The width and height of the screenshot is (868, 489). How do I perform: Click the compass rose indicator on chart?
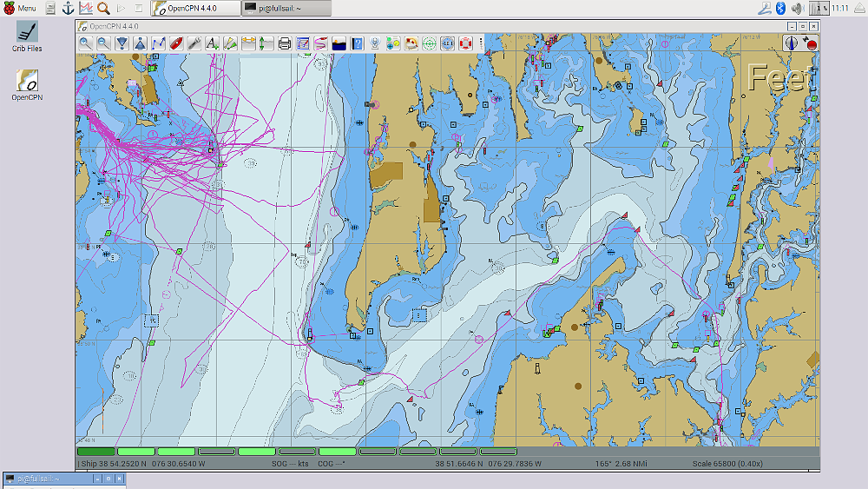pyautogui.click(x=791, y=43)
